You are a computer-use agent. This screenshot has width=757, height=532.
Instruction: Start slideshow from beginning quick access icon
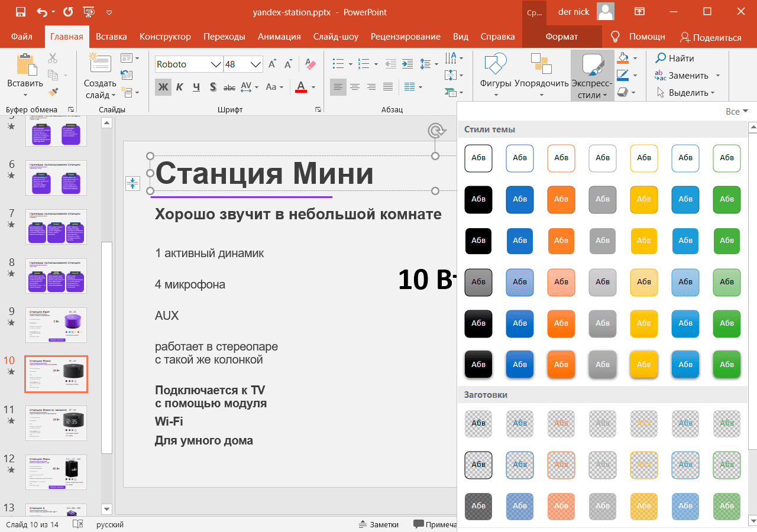[89, 11]
